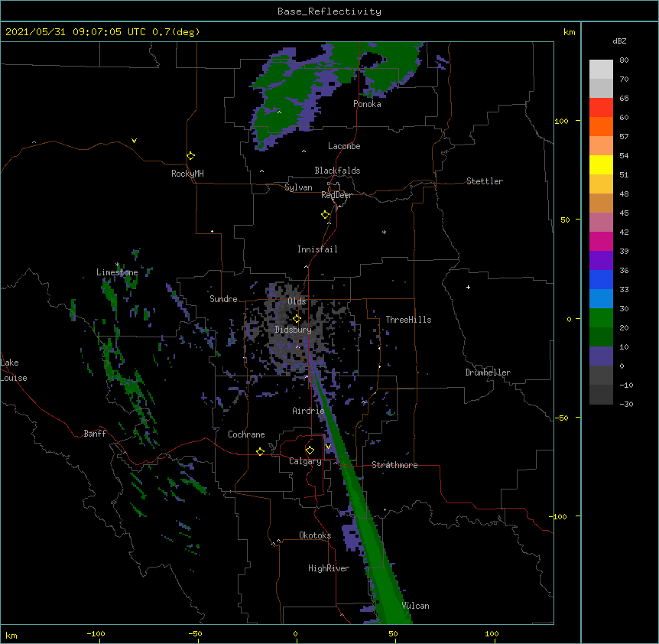Click the Vulcan town label

tap(415, 606)
